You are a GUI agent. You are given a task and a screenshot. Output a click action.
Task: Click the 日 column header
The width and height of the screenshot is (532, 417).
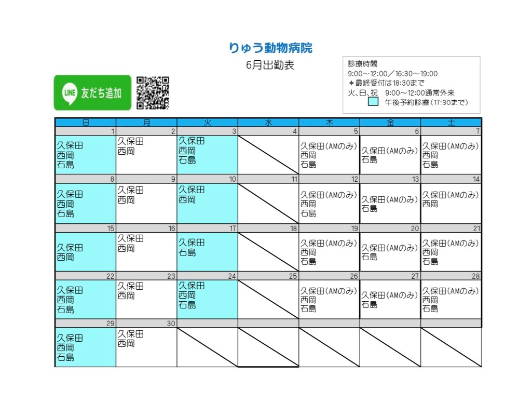click(x=86, y=122)
